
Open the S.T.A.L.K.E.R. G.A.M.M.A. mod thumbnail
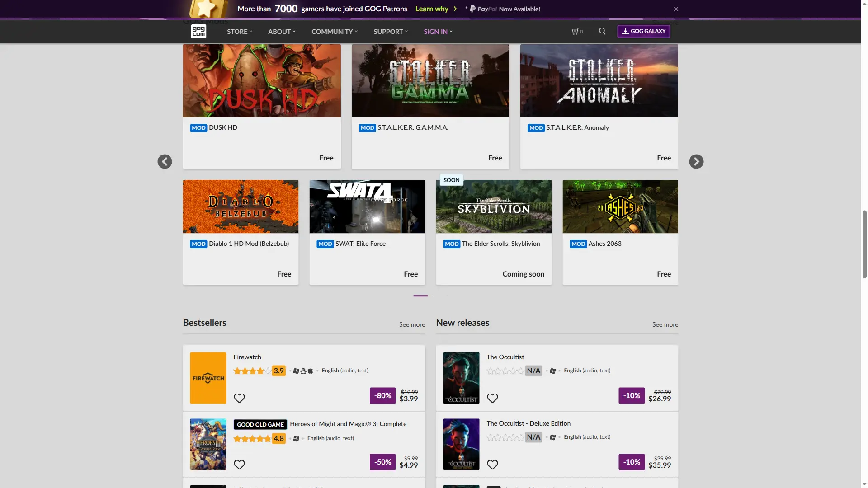click(430, 81)
